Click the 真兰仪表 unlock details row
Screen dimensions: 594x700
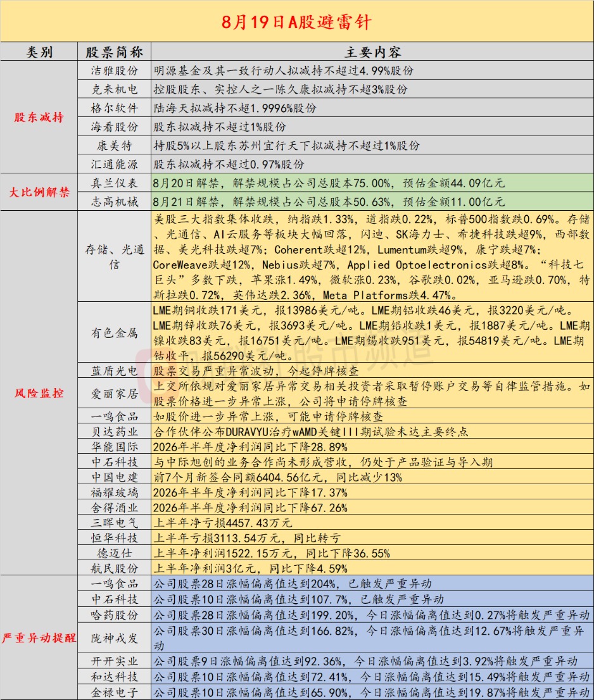point(372,183)
